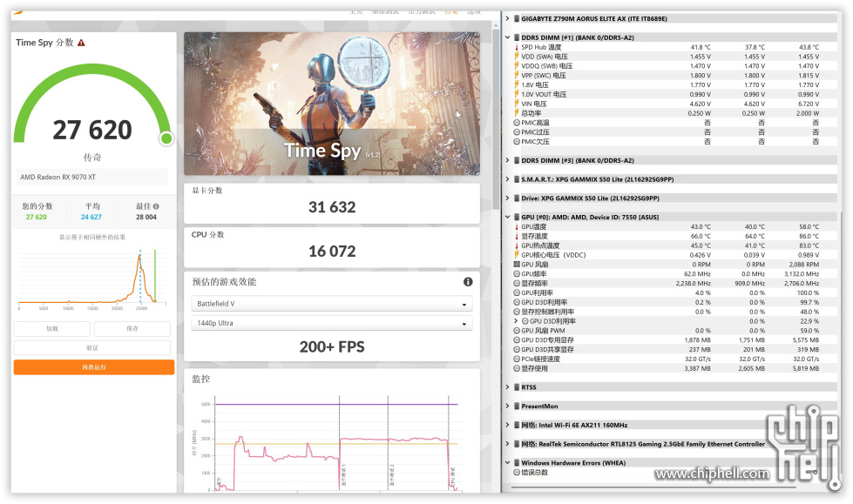Click the power icon for 总功率

coord(517,113)
